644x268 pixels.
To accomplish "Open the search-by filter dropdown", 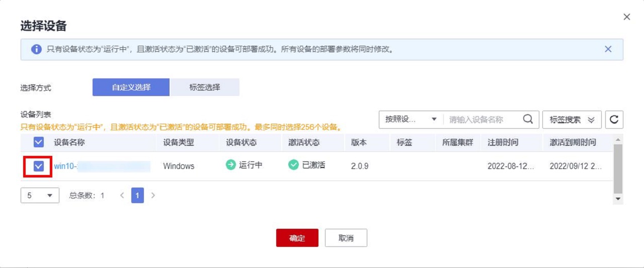I will coord(411,120).
